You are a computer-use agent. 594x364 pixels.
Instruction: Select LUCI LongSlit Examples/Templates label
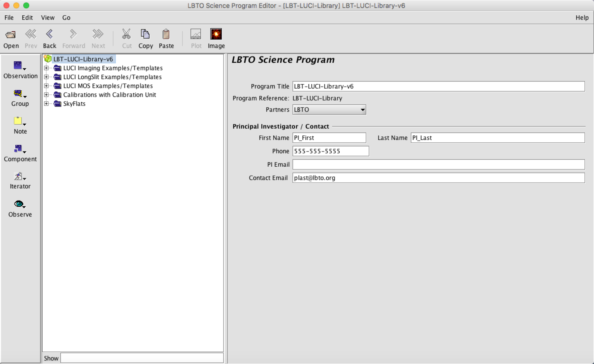(113, 77)
